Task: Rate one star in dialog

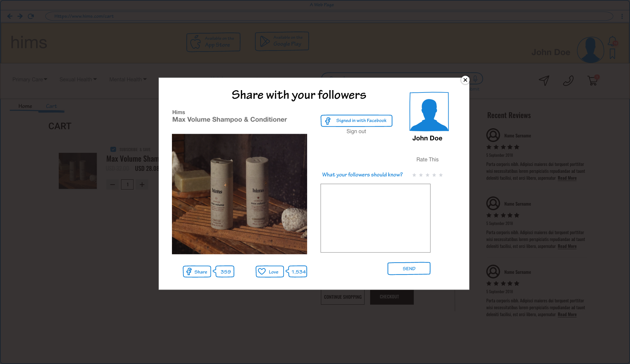Action: tap(414, 175)
